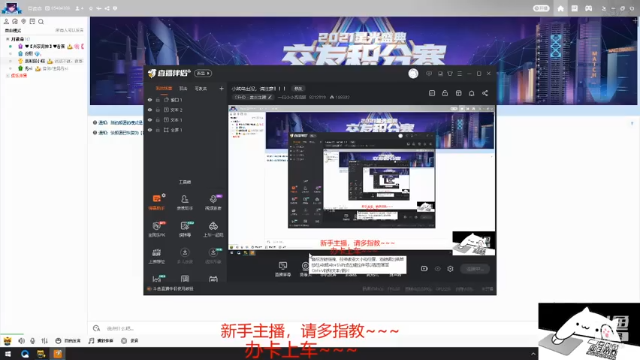This screenshot has width=640, height=360.
Task: Lock the 文本2 source row
Action: tap(158, 110)
